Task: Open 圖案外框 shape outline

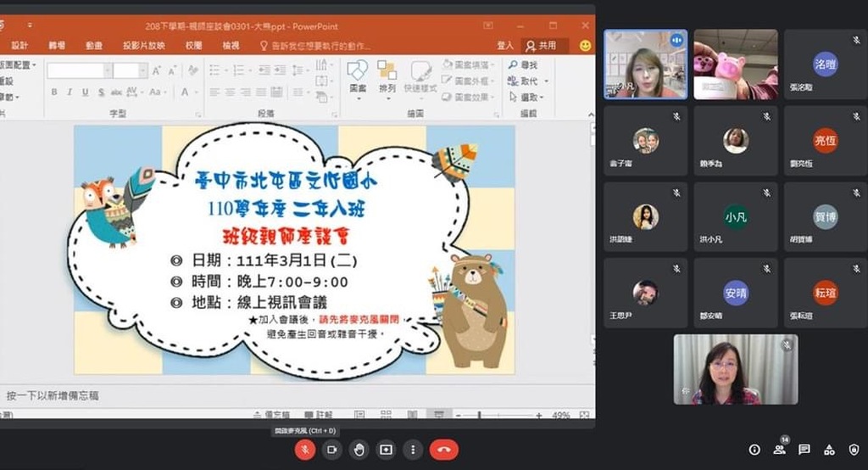Action: (468, 81)
